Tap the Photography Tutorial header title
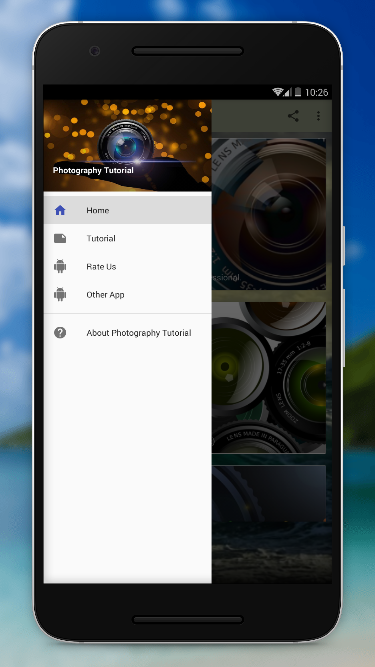Image resolution: width=375 pixels, height=667 pixels. pyautogui.click(x=93, y=170)
